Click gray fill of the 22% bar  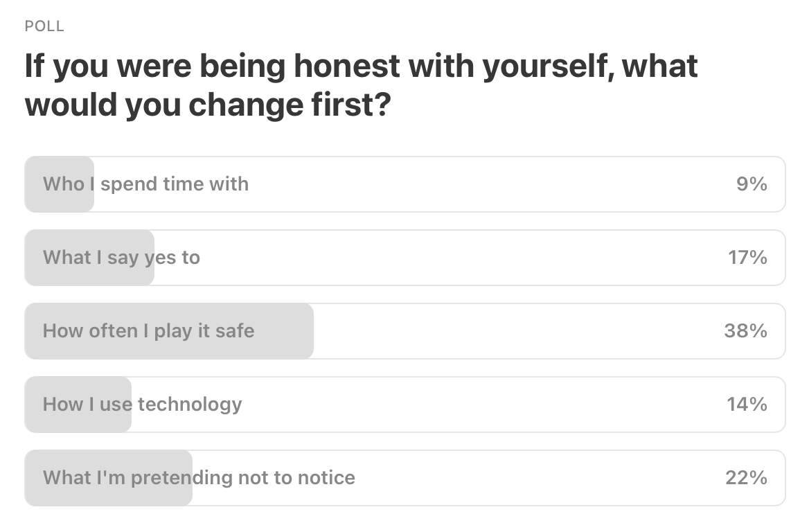point(108,478)
